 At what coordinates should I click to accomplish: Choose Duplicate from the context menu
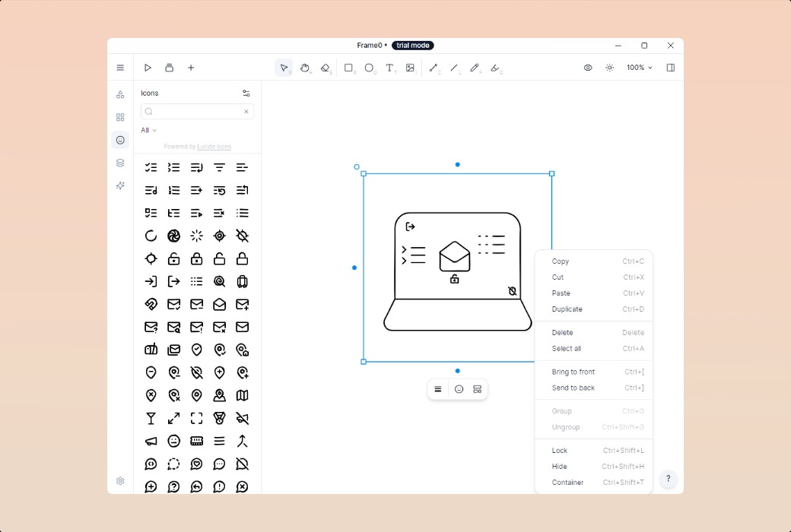pyautogui.click(x=567, y=309)
